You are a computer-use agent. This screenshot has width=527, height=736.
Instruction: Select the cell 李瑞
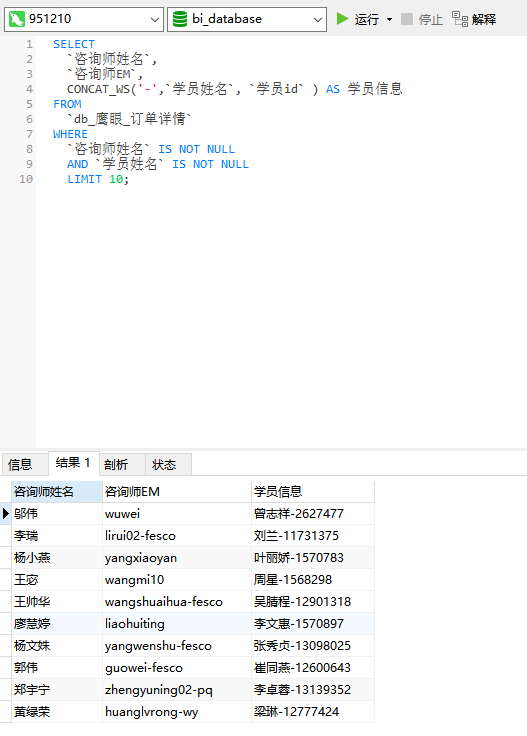(57, 536)
